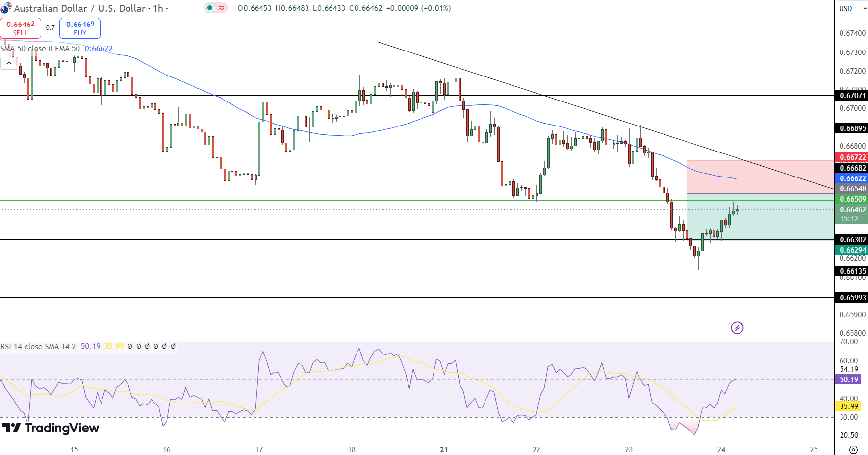868x455 pixels.
Task: Click the 15:12 candle countdown label
Action: [849, 219]
